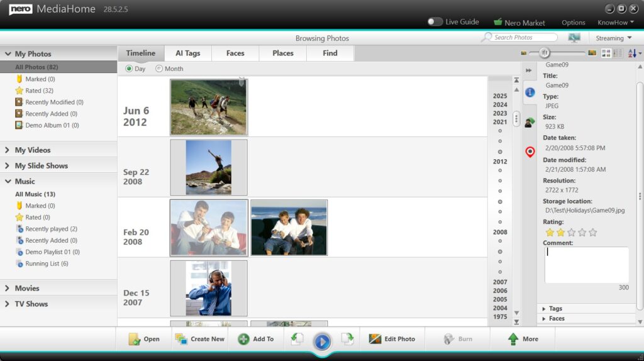
Task: Click Demo Playlist 01 icon
Action: [19, 252]
